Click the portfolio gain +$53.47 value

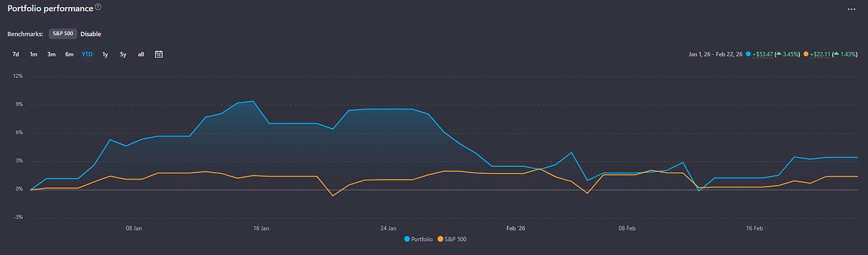tap(763, 54)
